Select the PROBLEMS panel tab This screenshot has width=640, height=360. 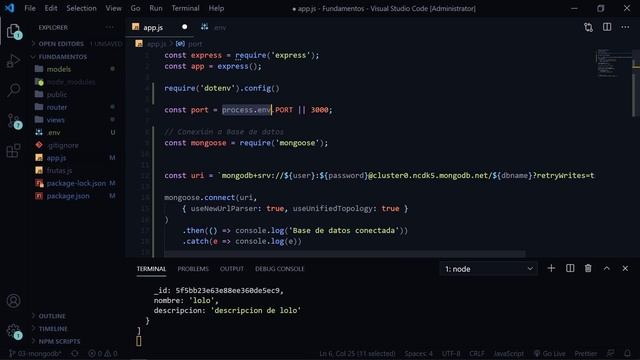[193, 269]
